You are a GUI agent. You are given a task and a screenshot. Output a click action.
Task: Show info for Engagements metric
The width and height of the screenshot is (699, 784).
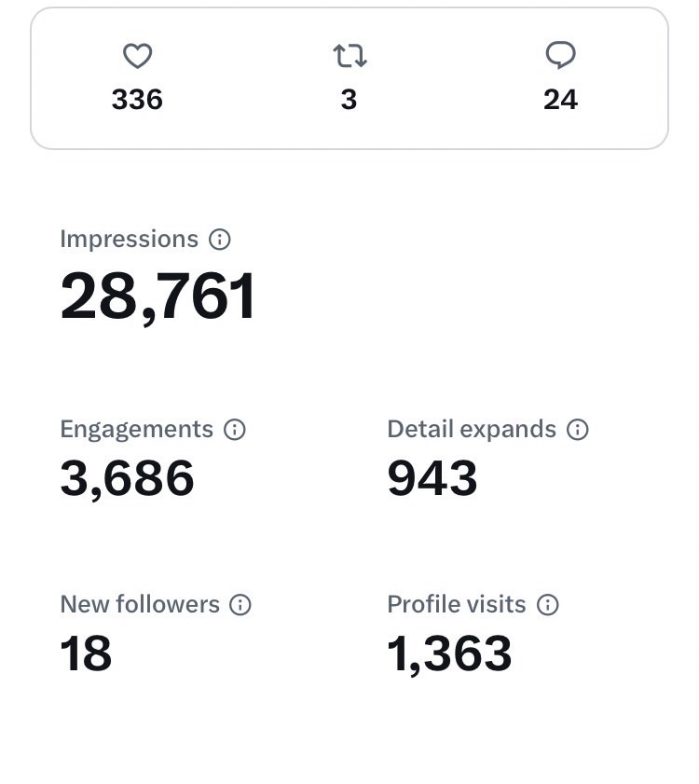(235, 430)
